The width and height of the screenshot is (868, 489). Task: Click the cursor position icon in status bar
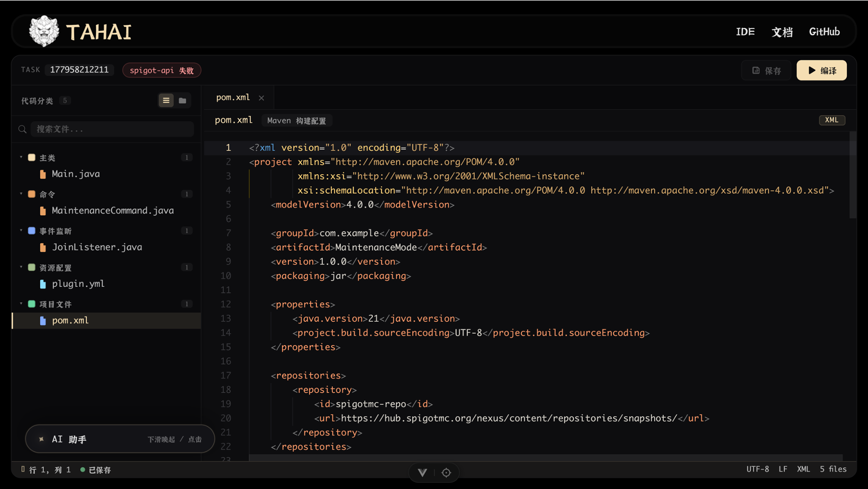(23, 469)
